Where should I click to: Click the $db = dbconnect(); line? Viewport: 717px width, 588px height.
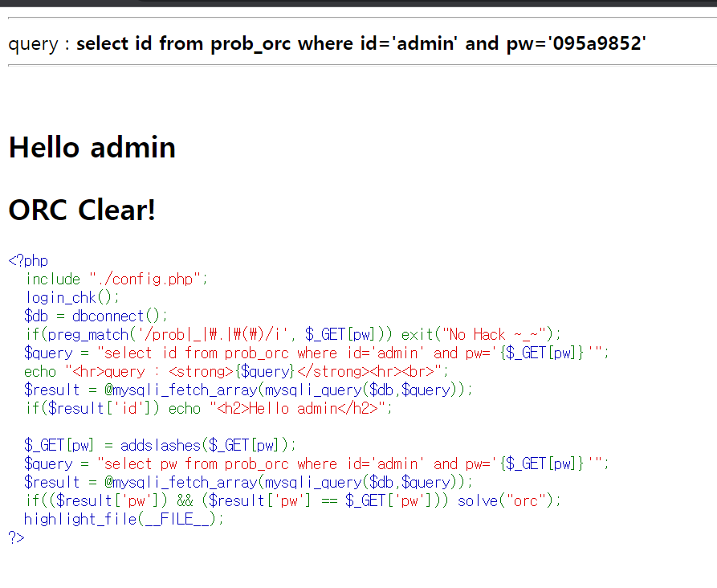[x=96, y=316]
